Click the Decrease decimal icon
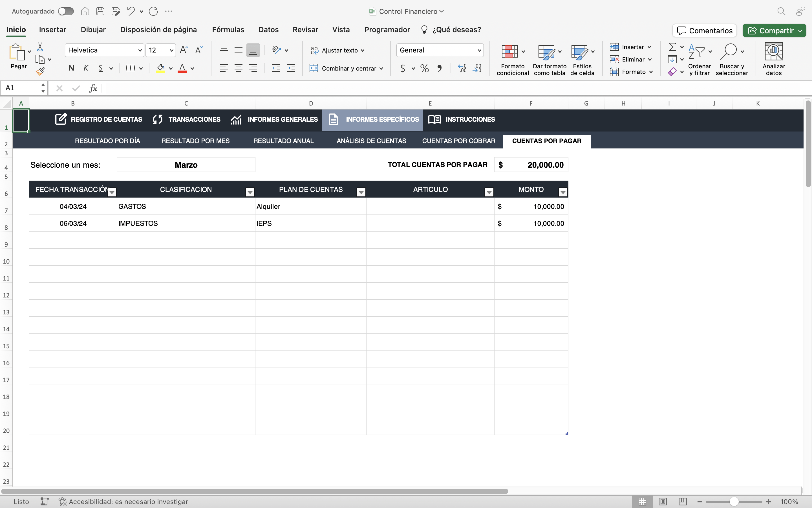The image size is (812, 508). 477,69
